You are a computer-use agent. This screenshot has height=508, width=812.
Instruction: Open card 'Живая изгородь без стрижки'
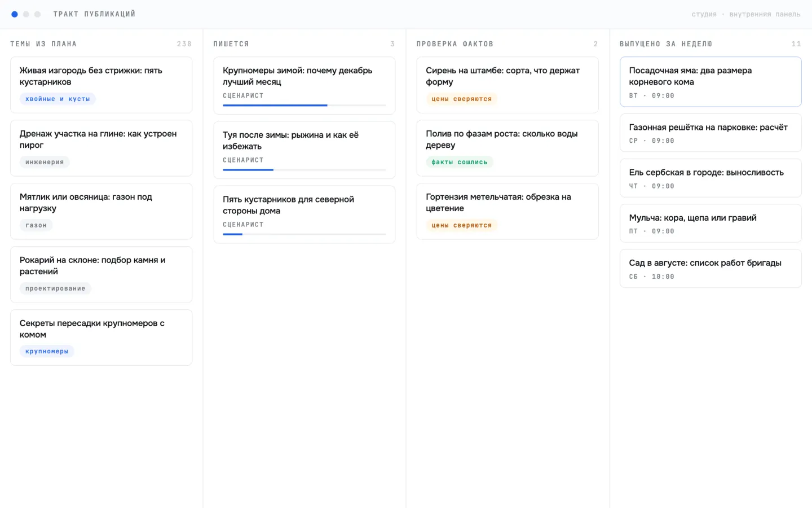[101, 85]
